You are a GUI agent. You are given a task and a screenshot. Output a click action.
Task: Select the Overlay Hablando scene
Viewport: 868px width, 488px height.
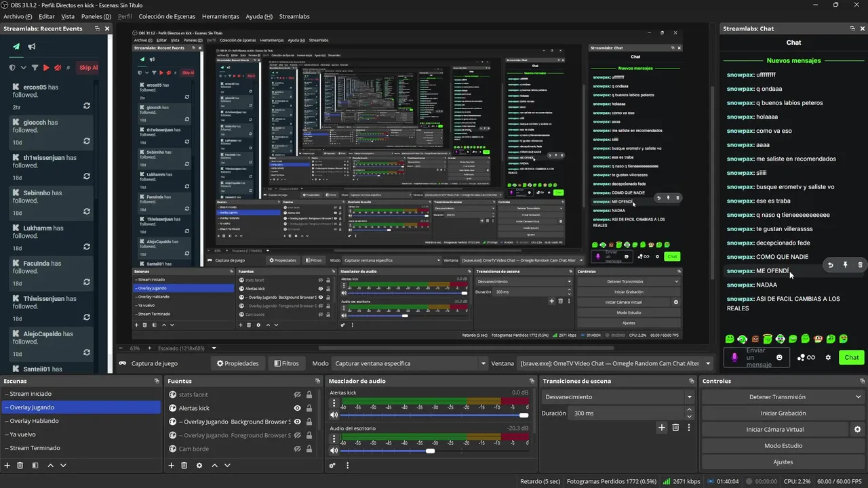click(x=81, y=421)
